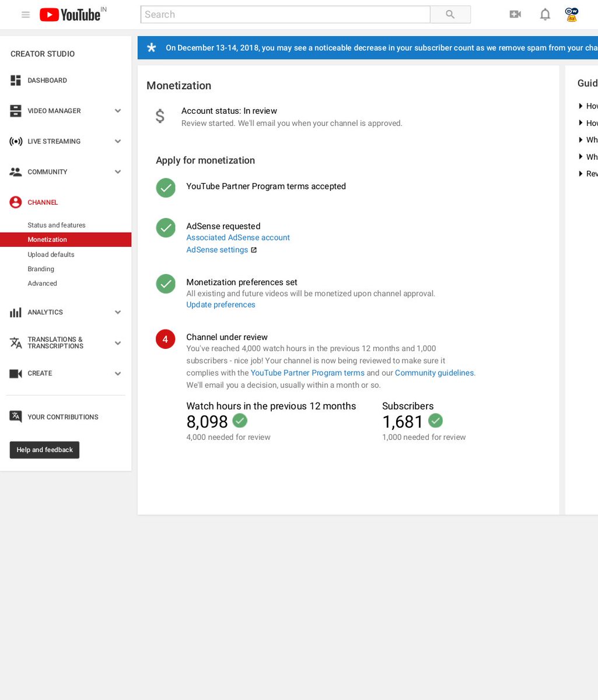Expand the Analytics chevron
Screen dimensions: 598x700
point(118,312)
